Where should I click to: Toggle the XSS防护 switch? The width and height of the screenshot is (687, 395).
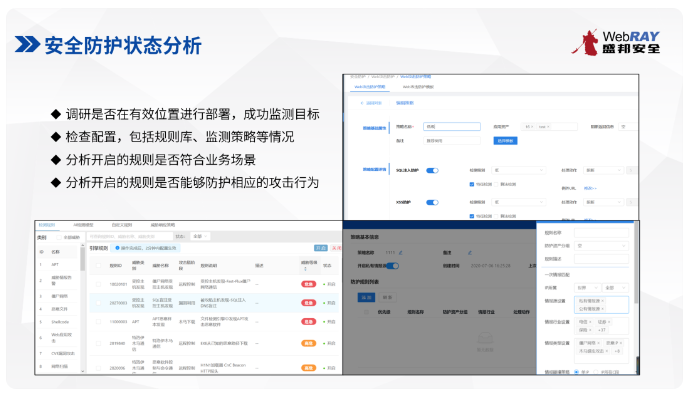[x=432, y=202]
